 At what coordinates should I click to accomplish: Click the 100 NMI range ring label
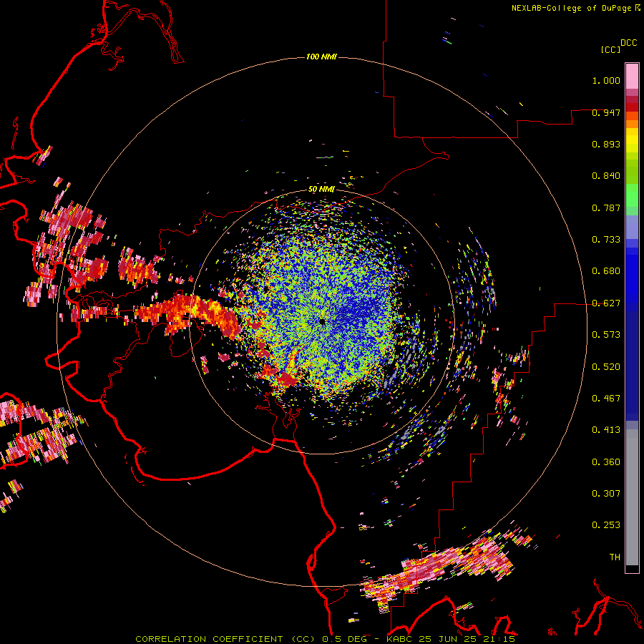click(321, 57)
